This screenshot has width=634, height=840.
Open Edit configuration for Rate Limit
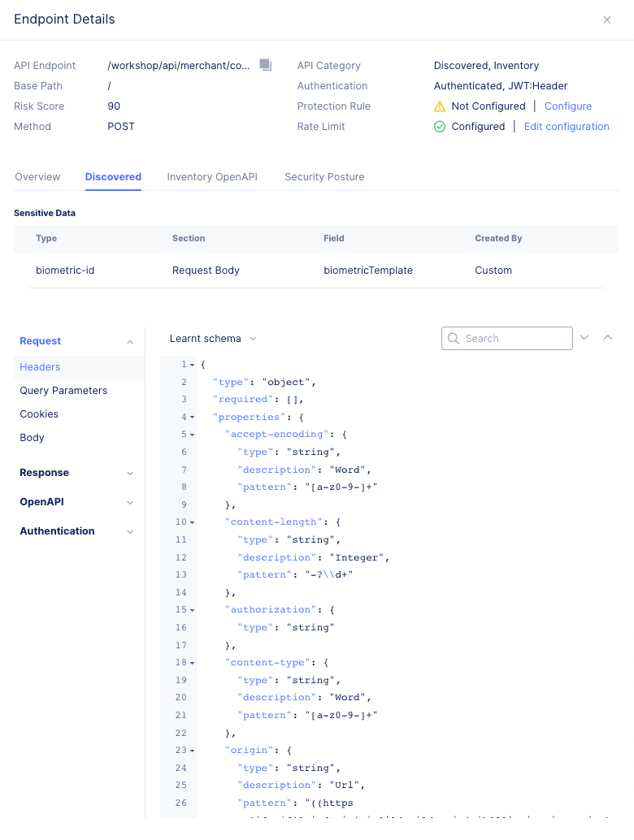coord(566,126)
